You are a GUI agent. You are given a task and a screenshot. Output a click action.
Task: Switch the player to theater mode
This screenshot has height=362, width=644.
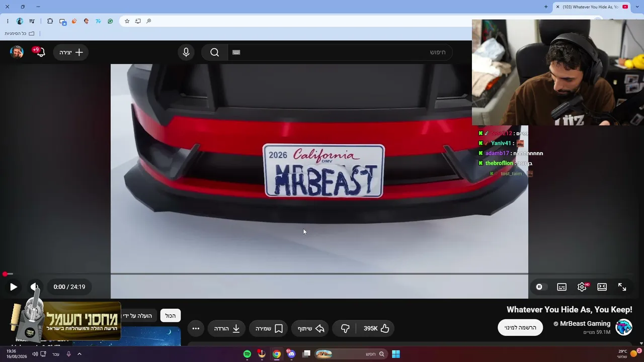(602, 287)
